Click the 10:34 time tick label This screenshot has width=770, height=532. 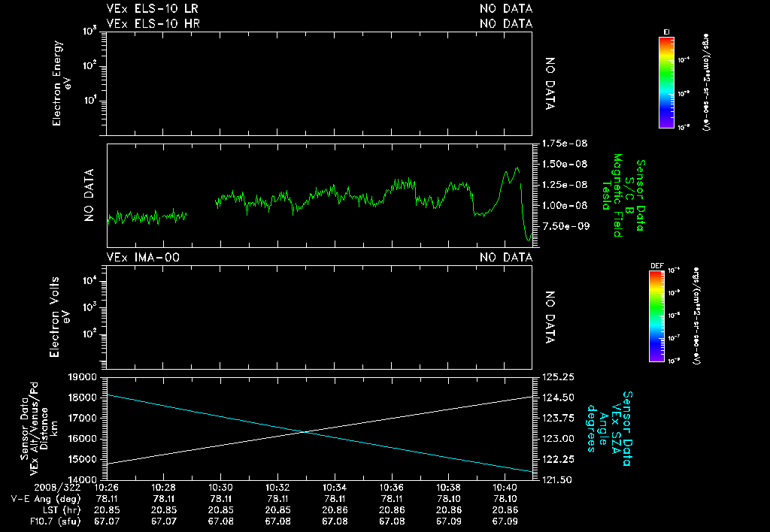point(334,487)
